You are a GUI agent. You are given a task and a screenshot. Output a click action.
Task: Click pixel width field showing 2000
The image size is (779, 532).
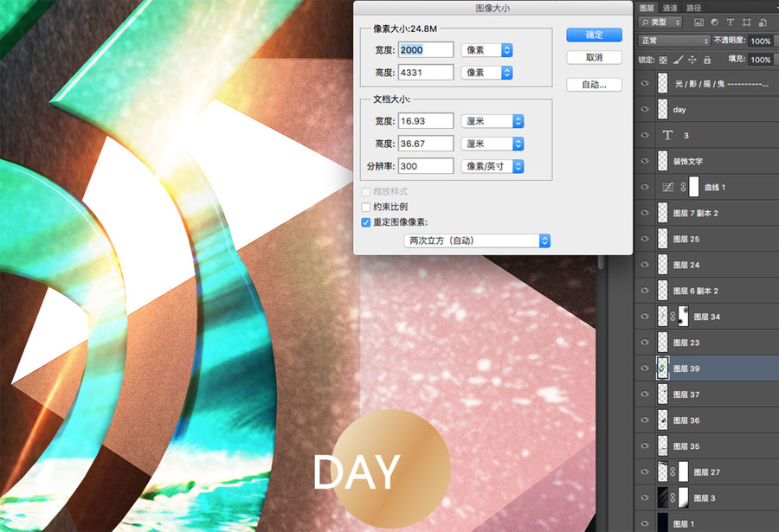click(426, 49)
